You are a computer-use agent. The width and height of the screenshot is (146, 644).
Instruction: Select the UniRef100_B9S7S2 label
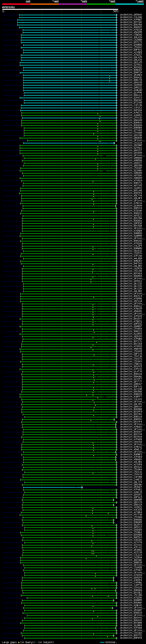(x=131, y=636)
